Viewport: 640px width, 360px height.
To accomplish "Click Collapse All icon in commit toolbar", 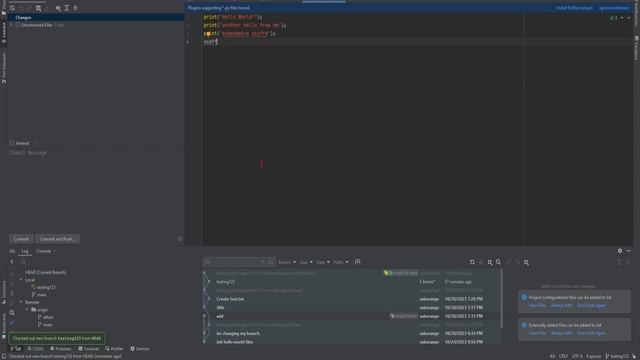I will (75, 8).
